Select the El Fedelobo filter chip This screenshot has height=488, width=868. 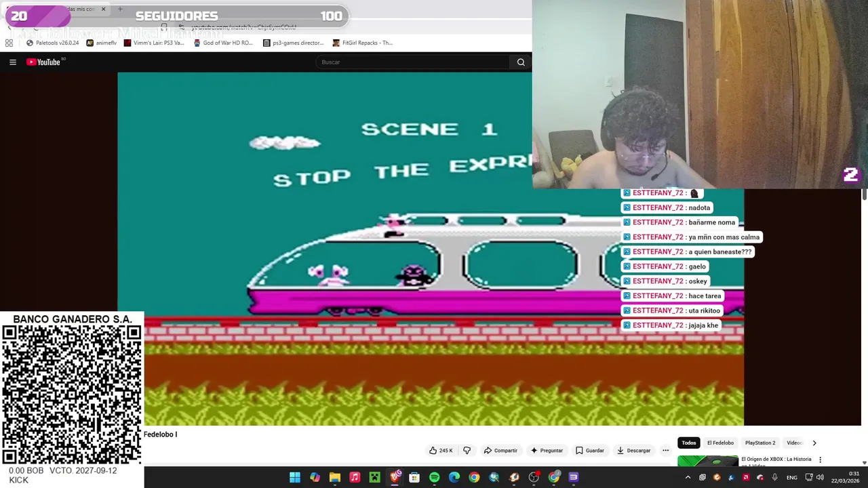720,443
